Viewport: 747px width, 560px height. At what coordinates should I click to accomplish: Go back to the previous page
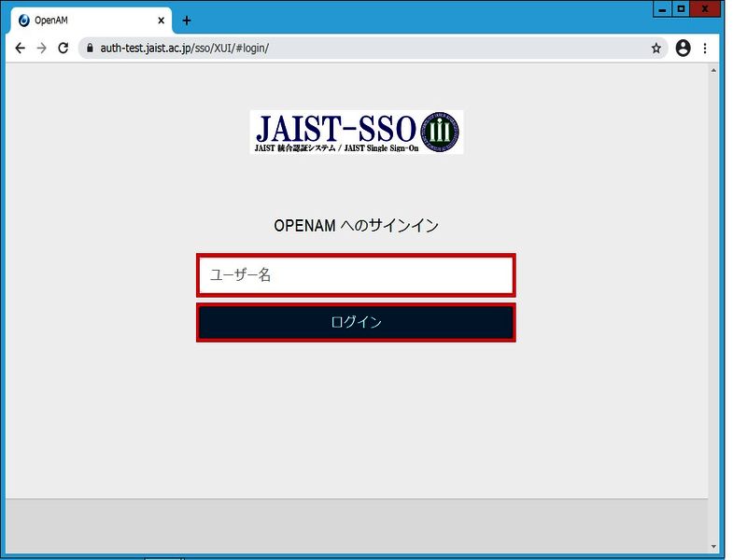coord(20,49)
